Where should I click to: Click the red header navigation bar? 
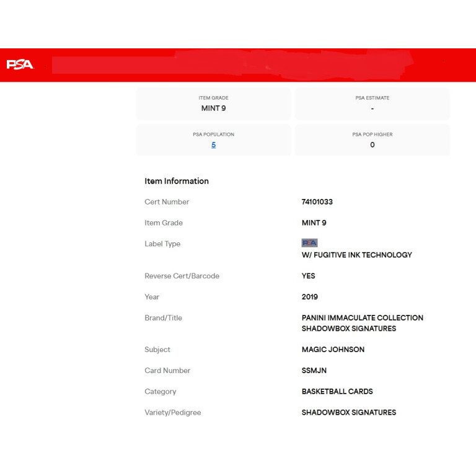pyautogui.click(x=248, y=64)
